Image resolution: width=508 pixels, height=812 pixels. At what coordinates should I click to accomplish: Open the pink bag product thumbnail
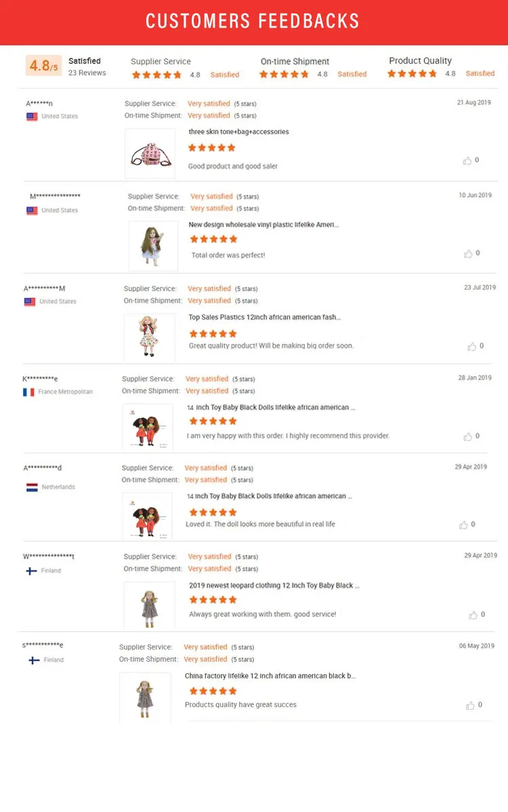[150, 154]
